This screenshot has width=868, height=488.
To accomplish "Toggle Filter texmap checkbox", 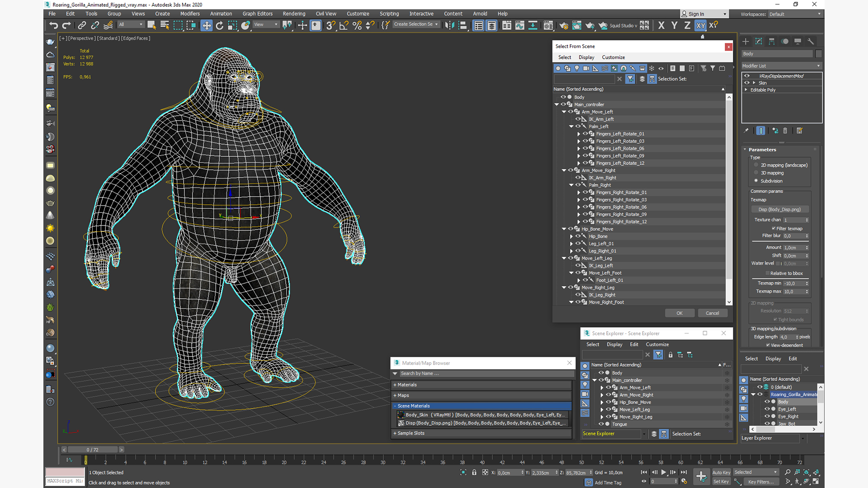I will [774, 229].
